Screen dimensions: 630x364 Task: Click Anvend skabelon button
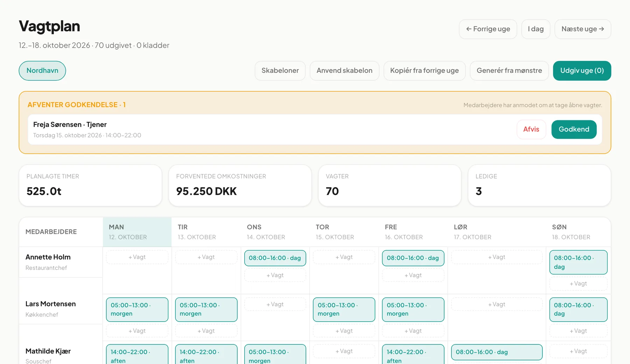click(x=344, y=71)
